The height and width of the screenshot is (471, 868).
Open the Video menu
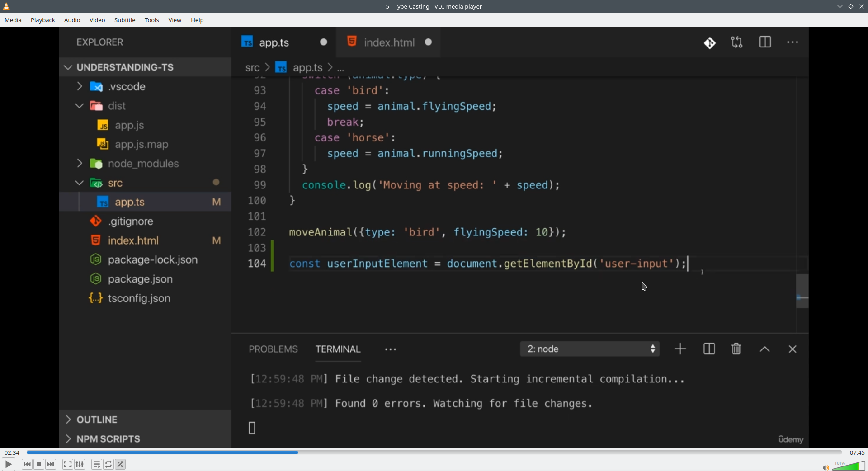point(97,20)
